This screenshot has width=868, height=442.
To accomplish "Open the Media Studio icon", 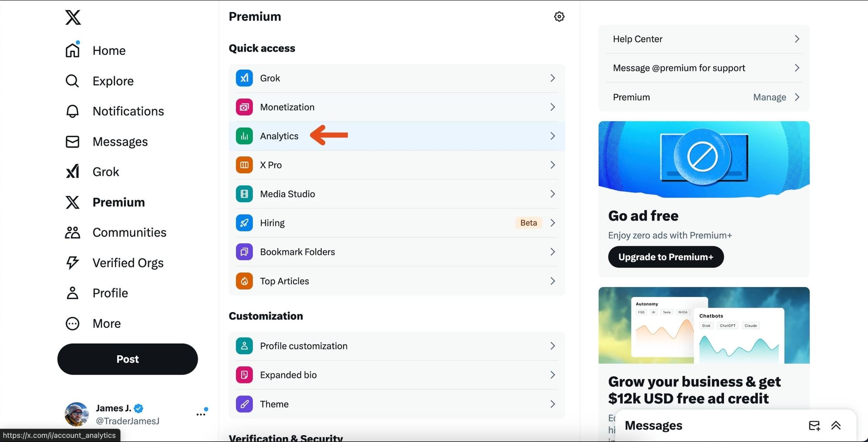I will [244, 194].
